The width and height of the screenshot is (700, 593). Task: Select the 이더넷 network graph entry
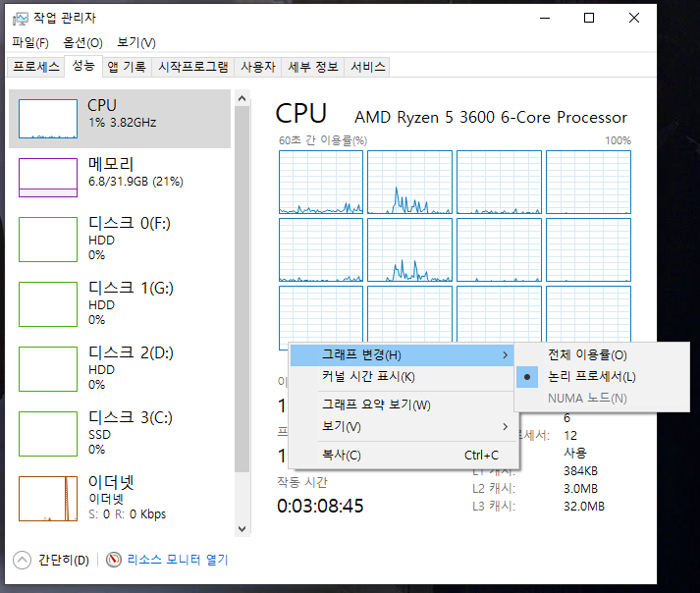tap(120, 498)
